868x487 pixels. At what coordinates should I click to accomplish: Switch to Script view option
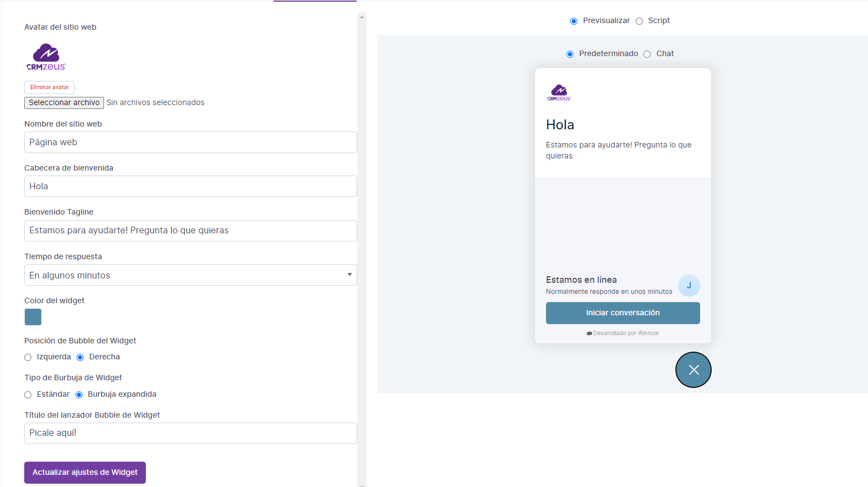pos(639,21)
